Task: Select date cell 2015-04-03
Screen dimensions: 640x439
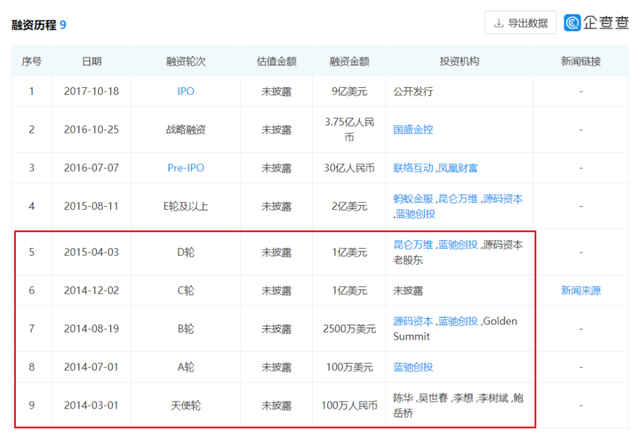Action: (x=91, y=252)
